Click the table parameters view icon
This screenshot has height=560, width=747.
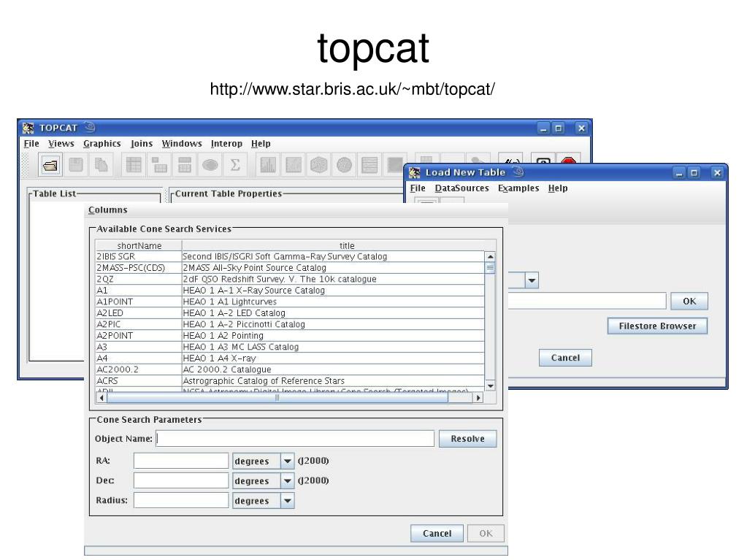[159, 165]
